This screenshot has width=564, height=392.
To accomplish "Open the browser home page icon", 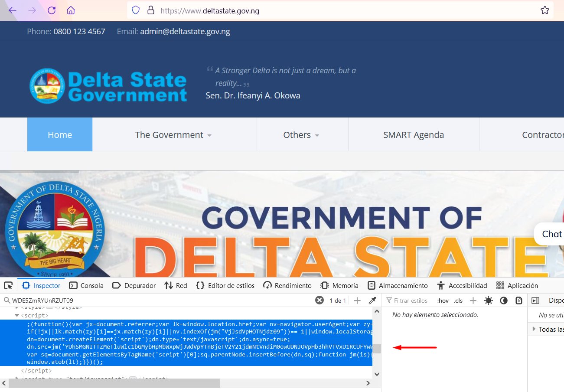I will pos(71,10).
